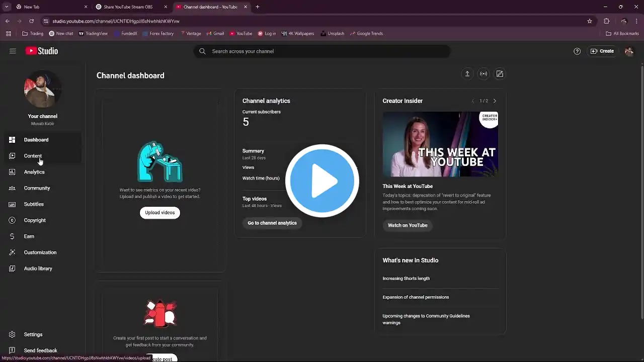Image resolution: width=644 pixels, height=362 pixels.
Task: Open the apps grid in bookmarks bar
Action: pyautogui.click(x=9, y=34)
